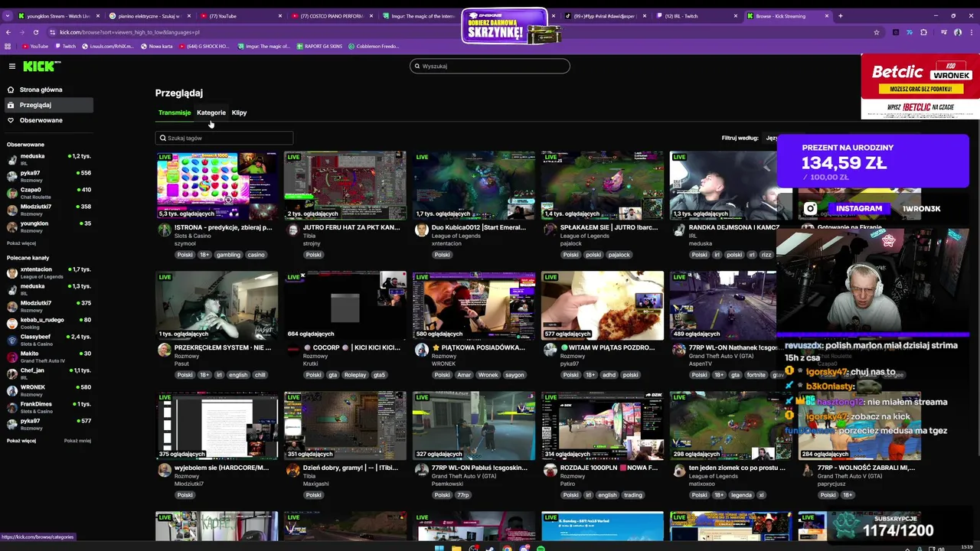
Task: Open the Nowa karta bookmark
Action: [156, 46]
